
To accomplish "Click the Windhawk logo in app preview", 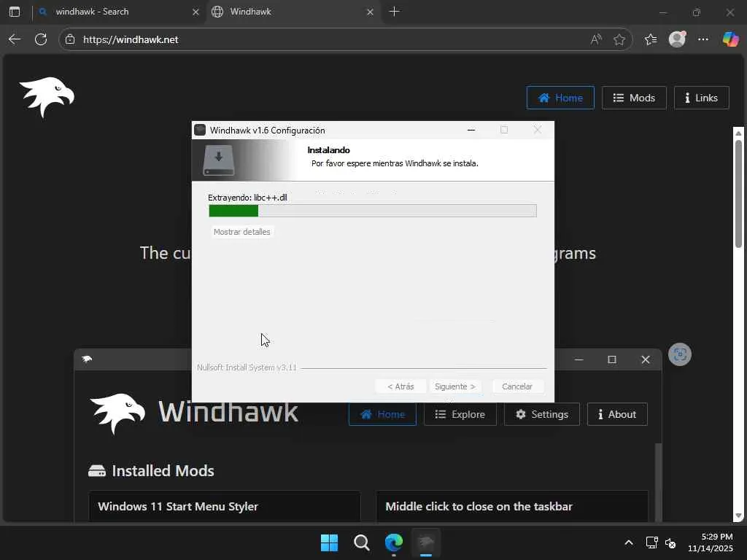I will tap(117, 413).
